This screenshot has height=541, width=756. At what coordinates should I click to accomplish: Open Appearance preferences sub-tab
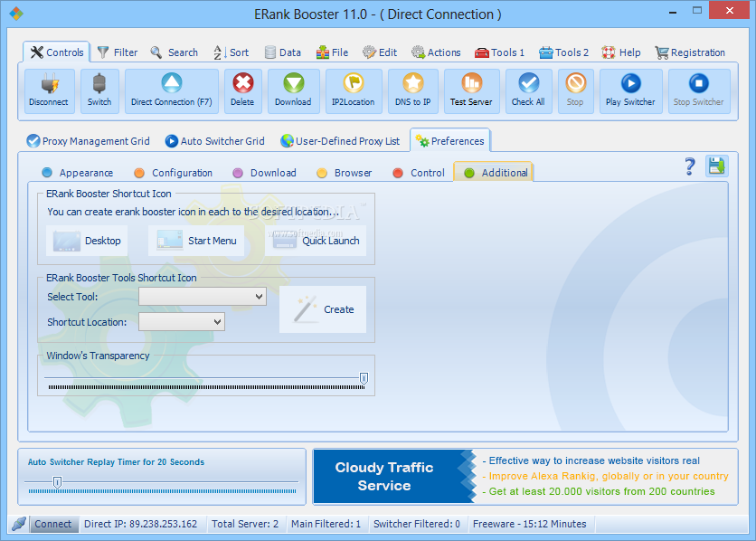pos(78,173)
